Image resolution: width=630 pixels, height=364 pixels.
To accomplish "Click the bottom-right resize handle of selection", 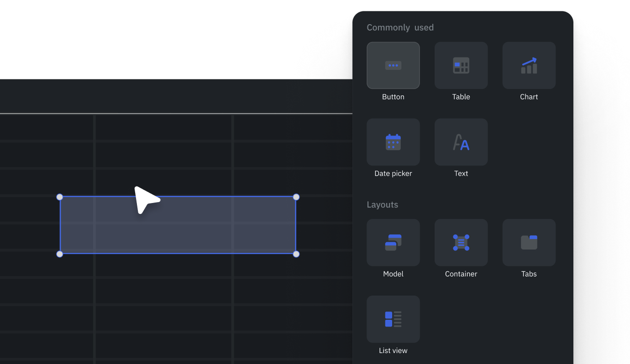I will click(x=296, y=254).
